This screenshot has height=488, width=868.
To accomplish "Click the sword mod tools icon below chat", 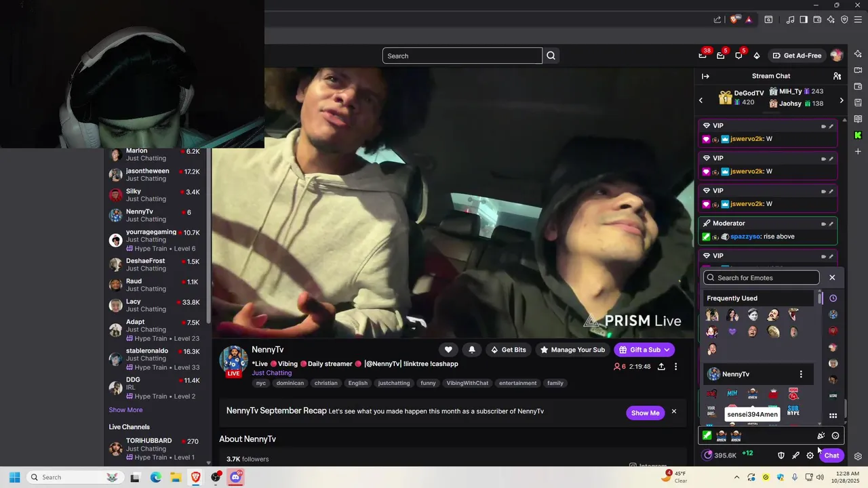I will pyautogui.click(x=795, y=455).
